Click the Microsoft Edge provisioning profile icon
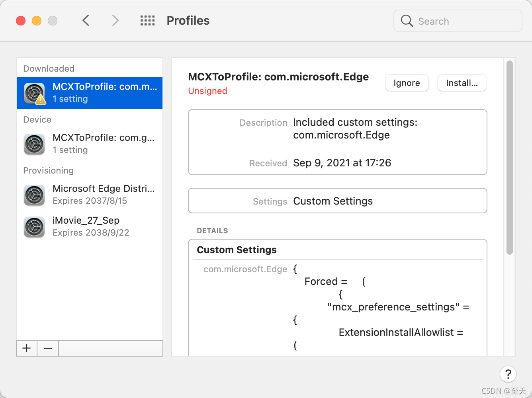The image size is (532, 398). pos(34,195)
